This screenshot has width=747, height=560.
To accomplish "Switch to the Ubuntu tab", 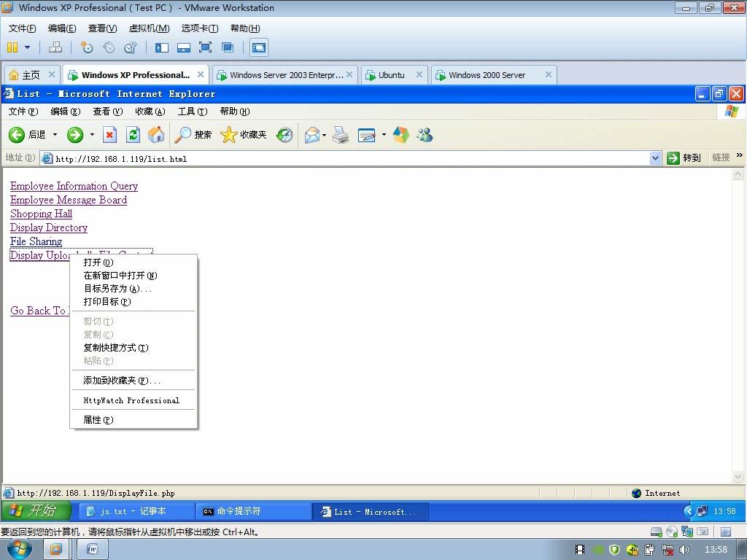I will pos(392,75).
